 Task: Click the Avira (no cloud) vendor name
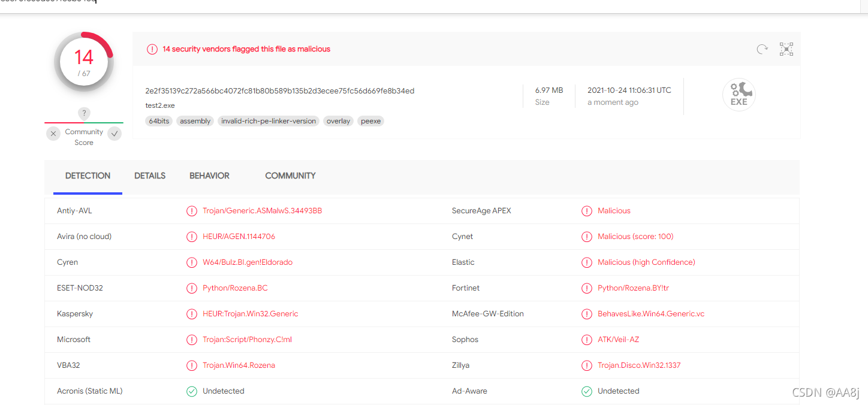(x=85, y=237)
